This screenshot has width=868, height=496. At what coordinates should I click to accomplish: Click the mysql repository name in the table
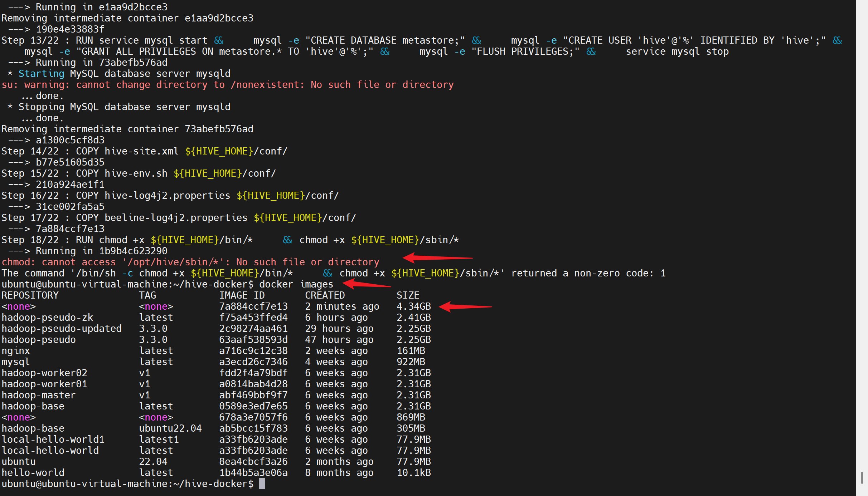click(x=16, y=362)
